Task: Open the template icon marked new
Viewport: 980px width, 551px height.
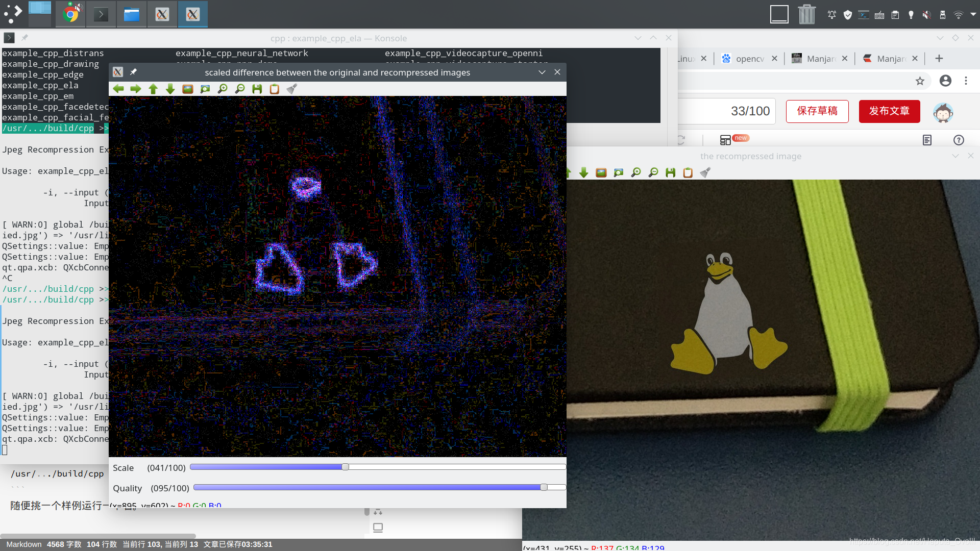Action: [725, 140]
